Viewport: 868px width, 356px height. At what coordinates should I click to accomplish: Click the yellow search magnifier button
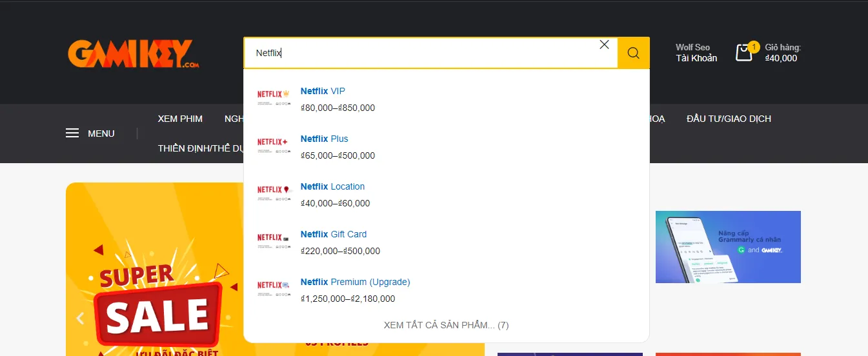tap(633, 53)
